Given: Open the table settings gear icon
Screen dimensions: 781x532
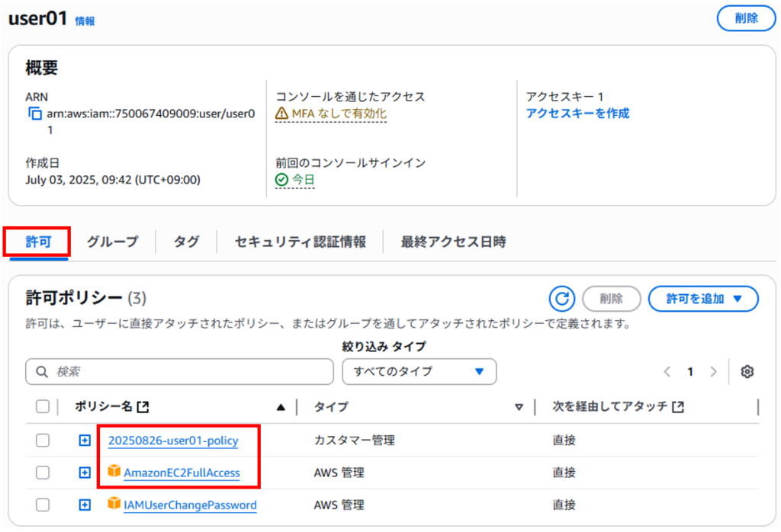Looking at the screenshot, I should point(747,372).
